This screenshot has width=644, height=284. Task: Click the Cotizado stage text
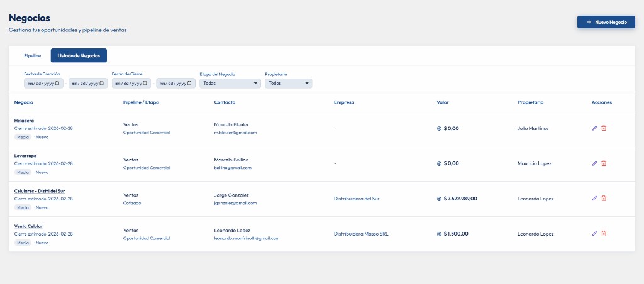tap(132, 203)
